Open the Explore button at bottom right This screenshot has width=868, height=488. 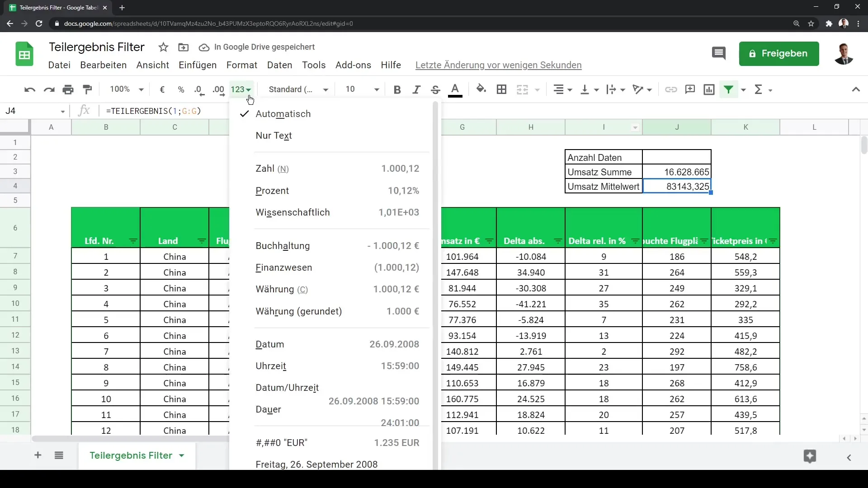[x=810, y=456]
